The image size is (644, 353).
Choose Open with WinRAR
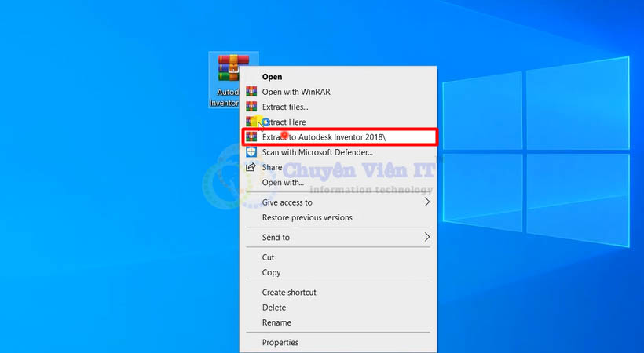point(296,92)
